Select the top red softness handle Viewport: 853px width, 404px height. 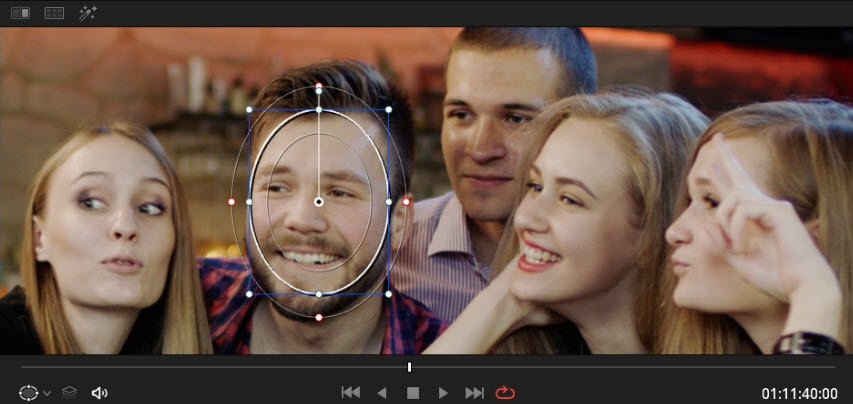(x=319, y=86)
